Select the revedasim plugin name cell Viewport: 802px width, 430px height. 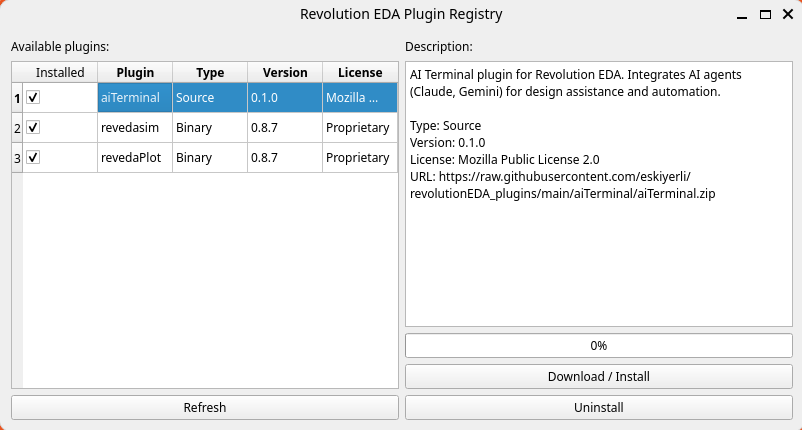click(135, 127)
